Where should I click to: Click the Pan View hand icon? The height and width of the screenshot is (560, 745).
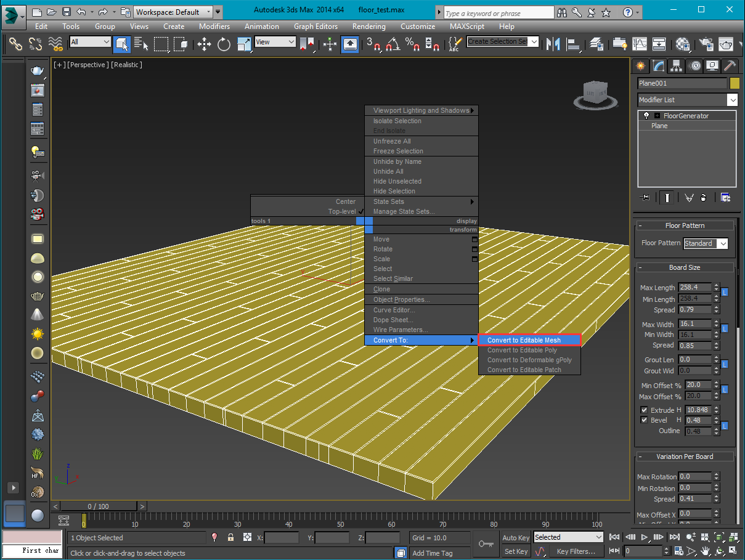click(x=705, y=551)
